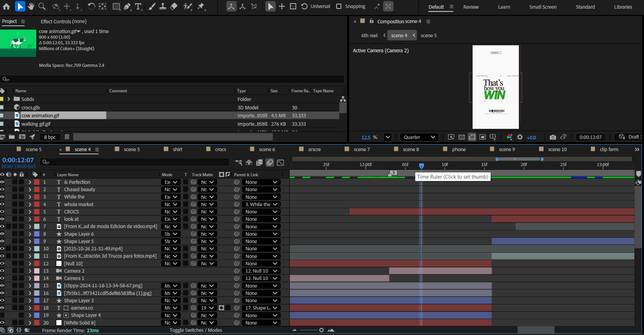644x335 pixels.
Task: Open parent dropdown for whole market layer
Action: 261,204
